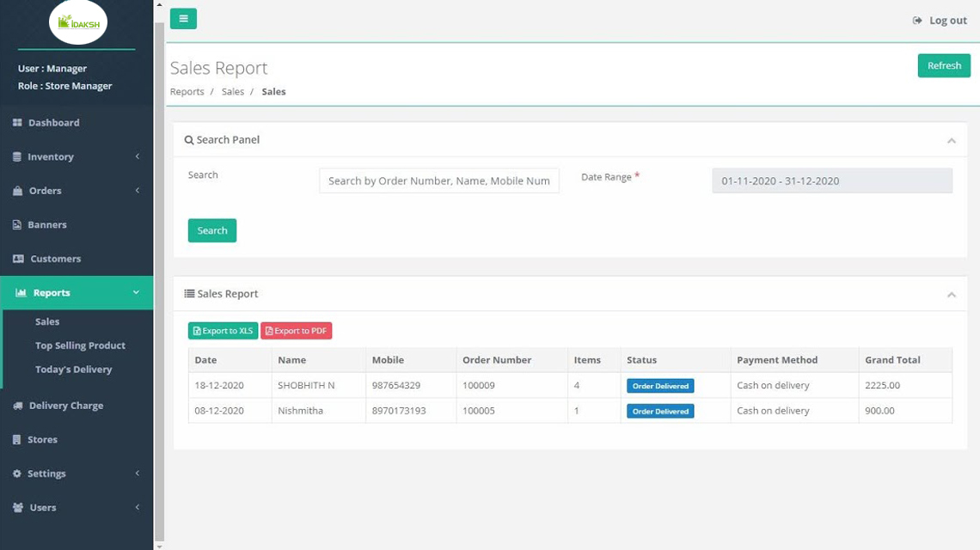Click the Banners image icon
This screenshot has height=550, width=980.
[x=17, y=224]
